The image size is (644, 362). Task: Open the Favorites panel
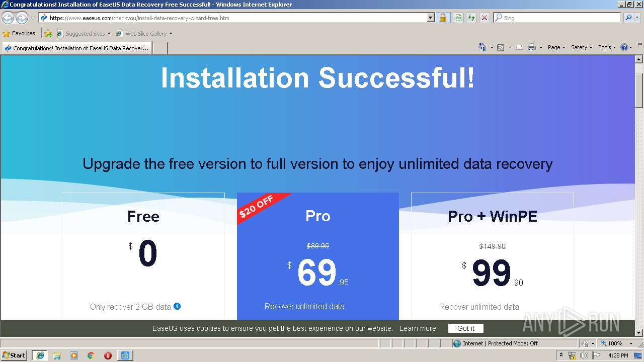tap(19, 33)
